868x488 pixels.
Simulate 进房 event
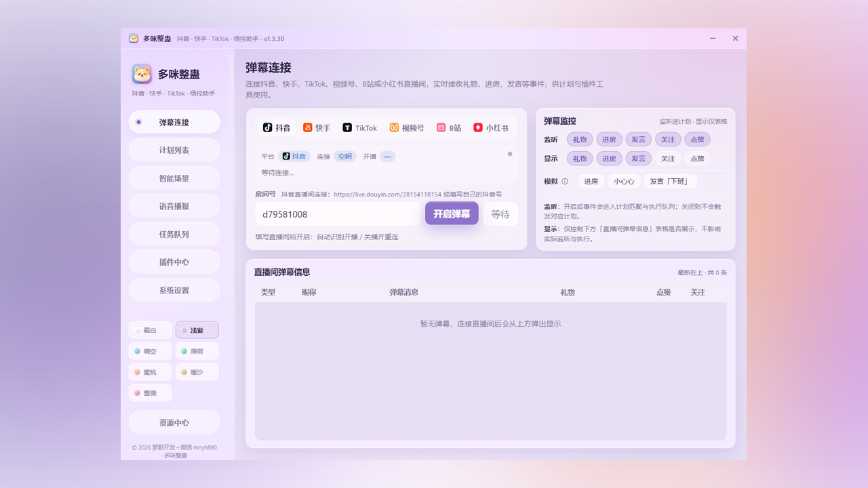click(591, 181)
